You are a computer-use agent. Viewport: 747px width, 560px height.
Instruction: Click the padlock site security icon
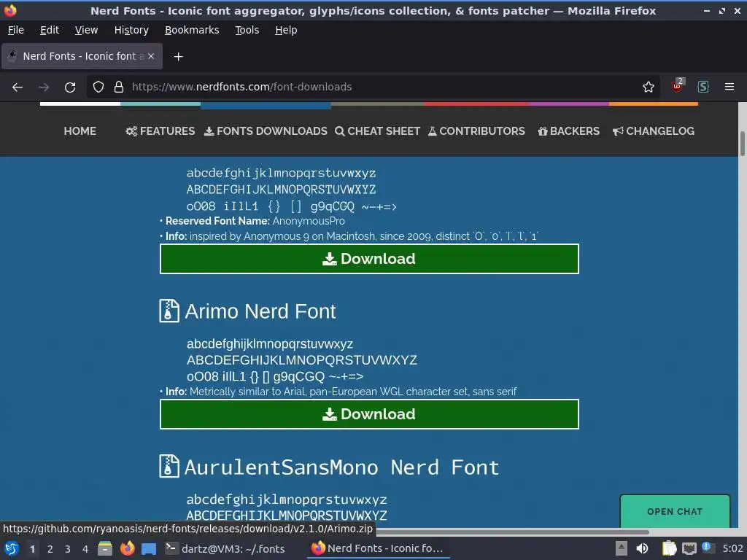point(119,87)
